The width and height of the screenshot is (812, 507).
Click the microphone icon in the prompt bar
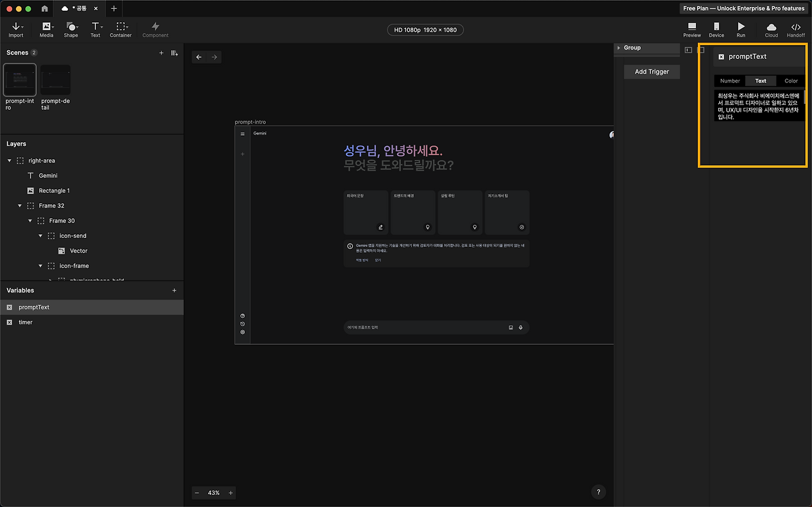pyautogui.click(x=521, y=327)
